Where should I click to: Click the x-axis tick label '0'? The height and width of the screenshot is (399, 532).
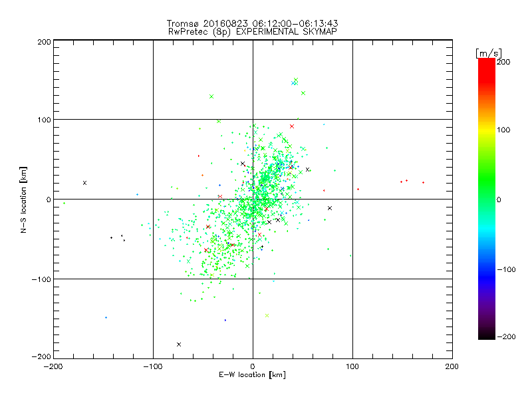click(253, 366)
